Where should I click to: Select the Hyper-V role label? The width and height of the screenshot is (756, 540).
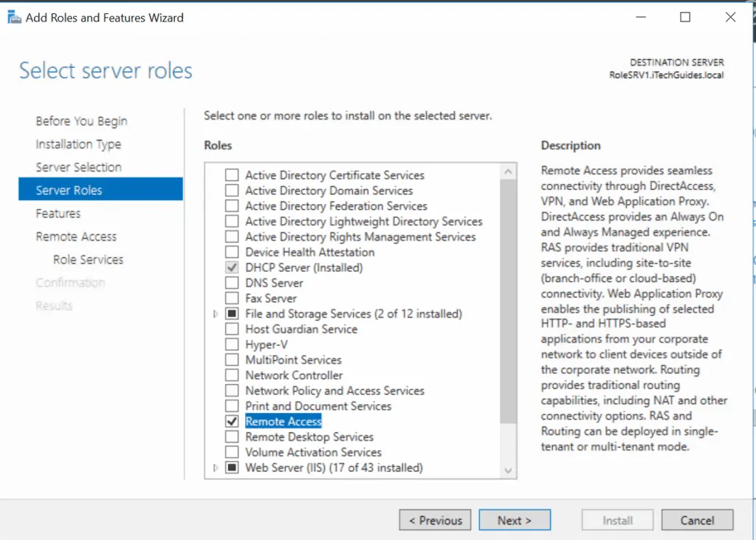(x=267, y=344)
